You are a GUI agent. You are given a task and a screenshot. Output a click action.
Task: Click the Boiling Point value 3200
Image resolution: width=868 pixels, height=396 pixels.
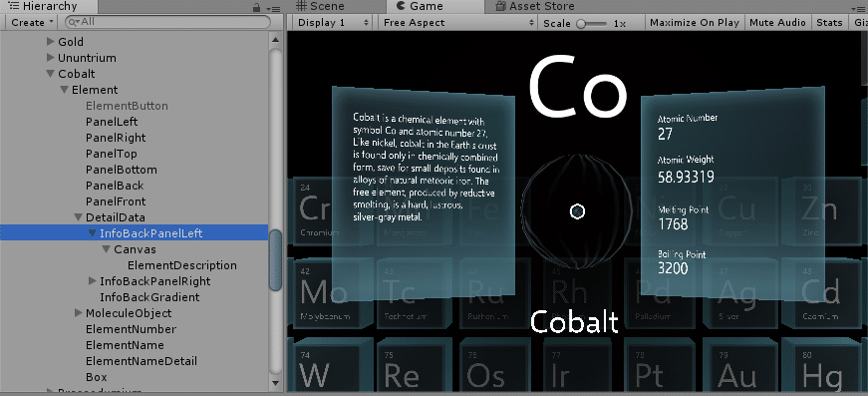(673, 268)
